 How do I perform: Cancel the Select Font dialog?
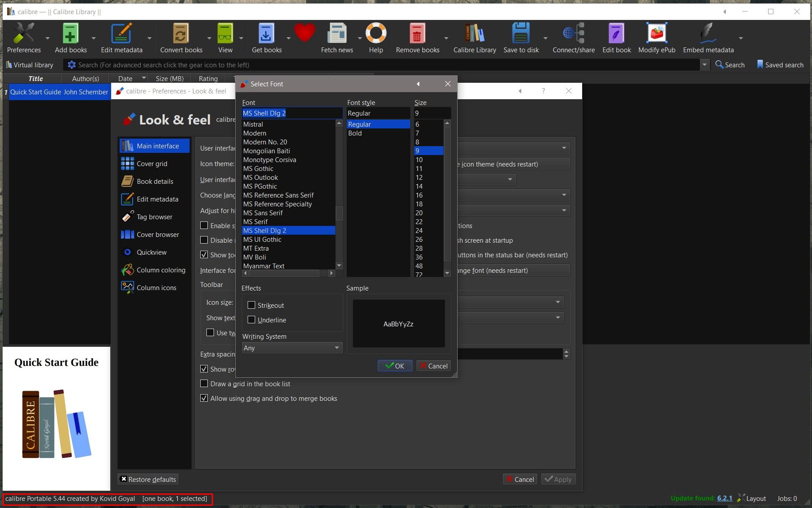(x=434, y=366)
